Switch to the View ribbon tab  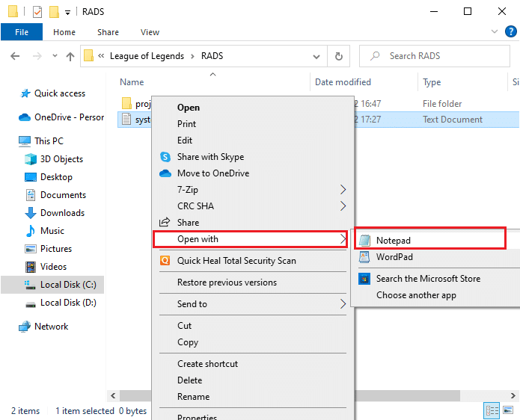150,32
